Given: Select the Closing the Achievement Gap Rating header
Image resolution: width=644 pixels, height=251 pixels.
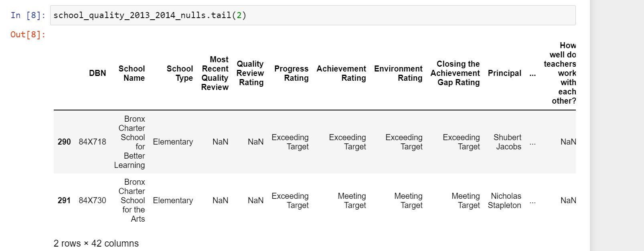Looking at the screenshot, I should click(455, 73).
